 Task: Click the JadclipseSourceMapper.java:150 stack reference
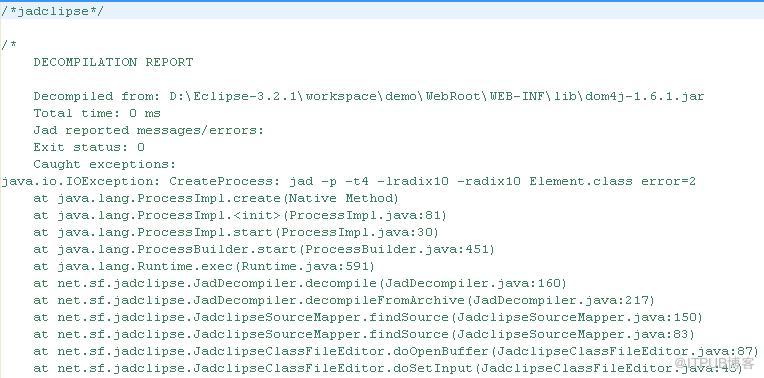click(x=576, y=318)
